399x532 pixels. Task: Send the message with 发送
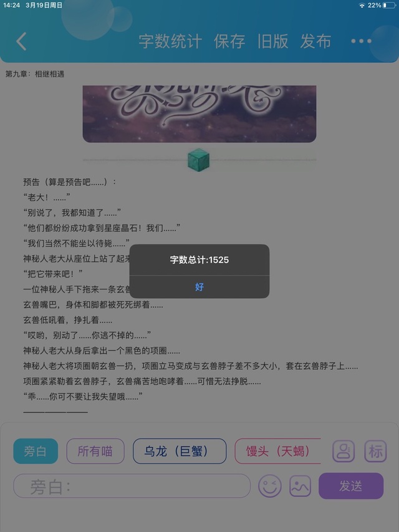coord(351,486)
